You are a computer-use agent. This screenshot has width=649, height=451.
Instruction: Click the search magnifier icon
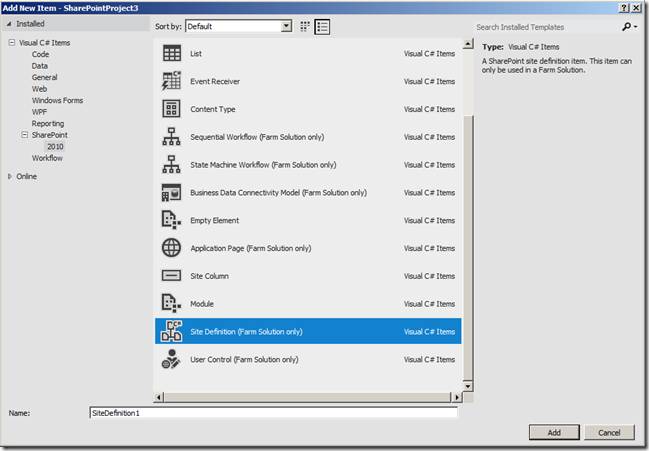pyautogui.click(x=627, y=27)
